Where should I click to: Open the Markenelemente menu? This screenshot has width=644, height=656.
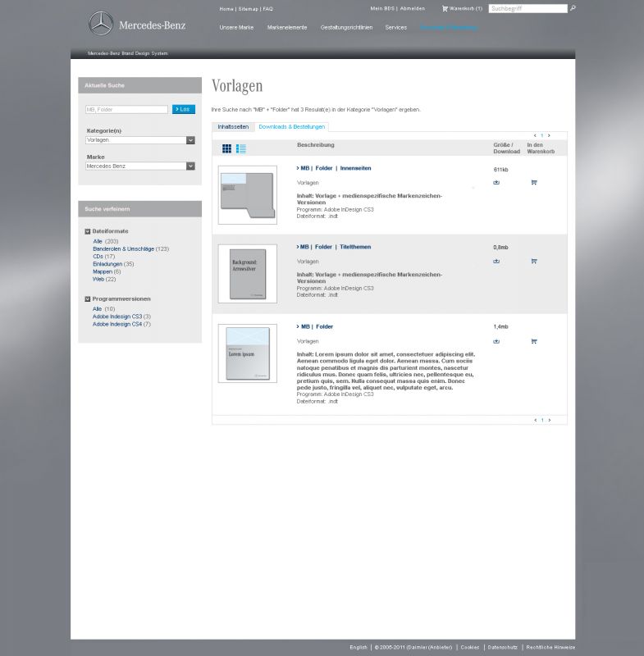[x=287, y=27]
